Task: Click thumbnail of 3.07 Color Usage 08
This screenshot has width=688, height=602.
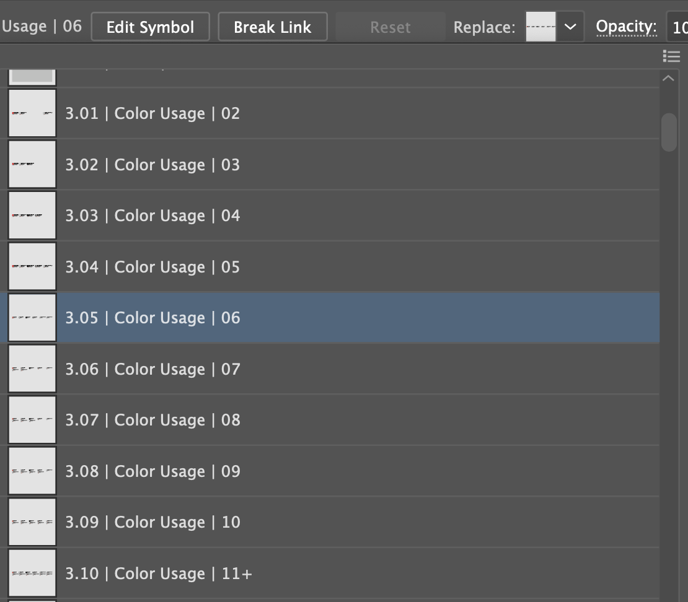Action: tap(32, 420)
